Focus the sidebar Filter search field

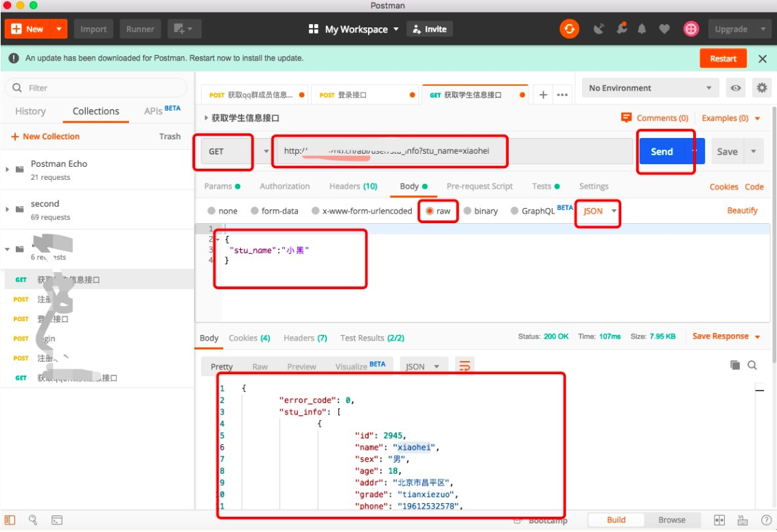pyautogui.click(x=95, y=88)
